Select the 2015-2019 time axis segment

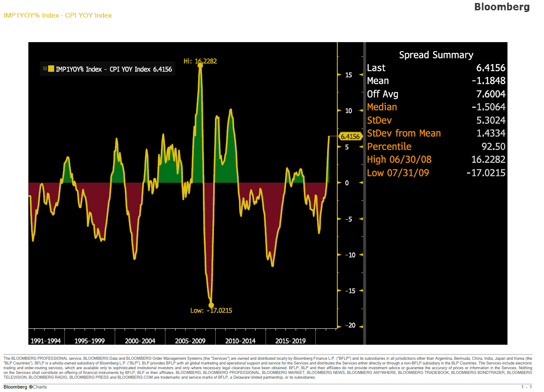coord(290,341)
